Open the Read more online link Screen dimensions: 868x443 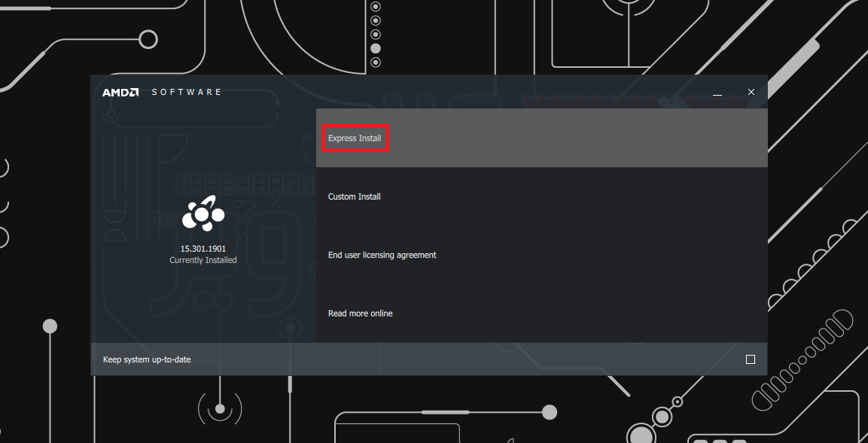click(541, 313)
